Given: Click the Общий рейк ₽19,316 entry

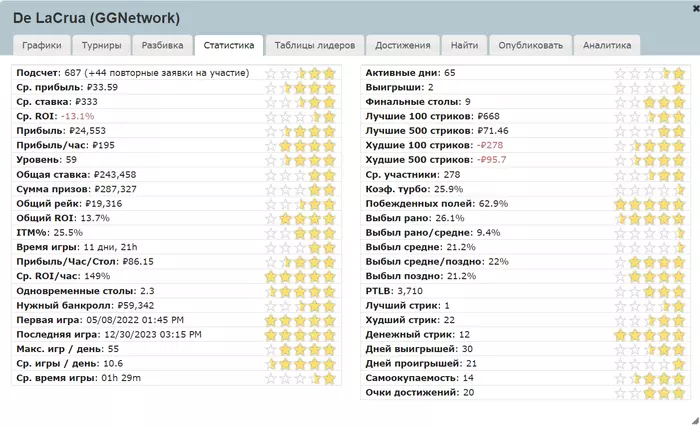Looking at the screenshot, I should 69,204.
